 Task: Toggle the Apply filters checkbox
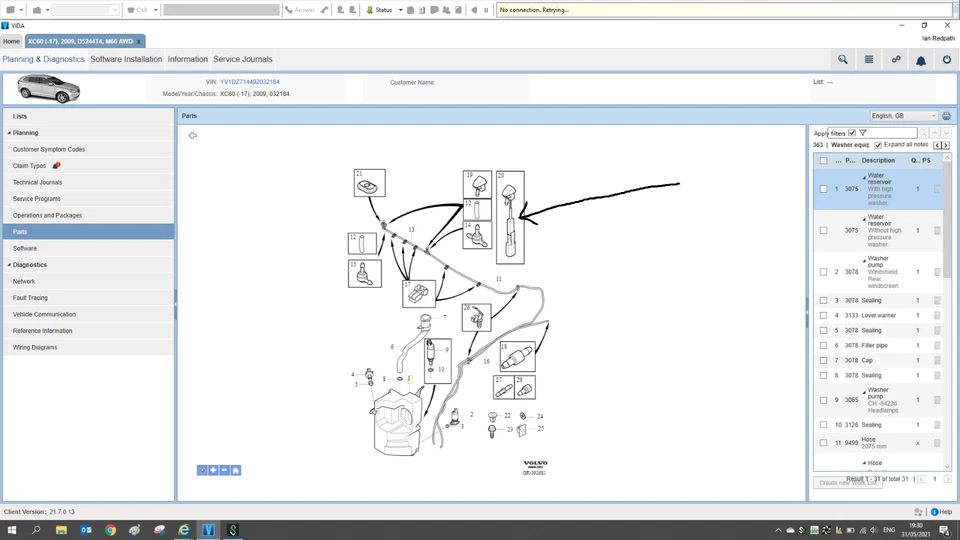click(x=851, y=133)
